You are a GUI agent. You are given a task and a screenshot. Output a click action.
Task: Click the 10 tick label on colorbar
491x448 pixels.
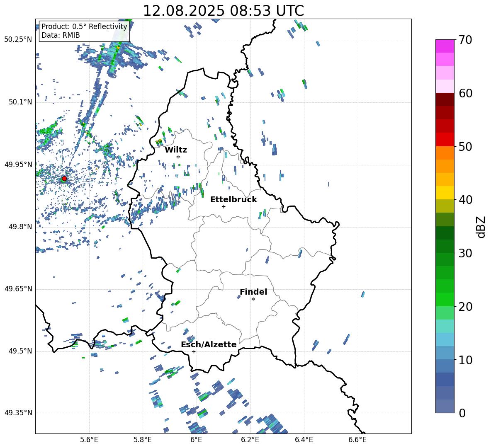click(465, 360)
